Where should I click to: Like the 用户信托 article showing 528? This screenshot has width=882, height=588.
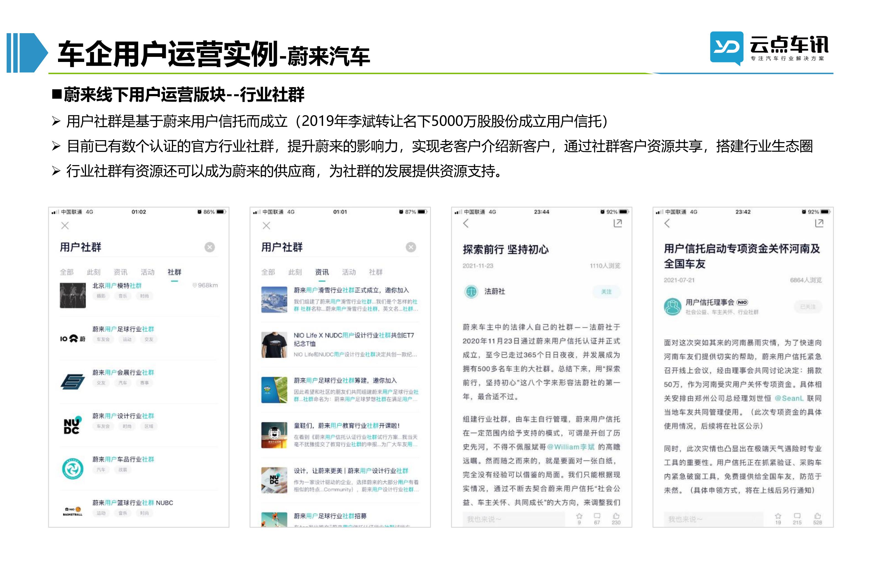point(818,518)
